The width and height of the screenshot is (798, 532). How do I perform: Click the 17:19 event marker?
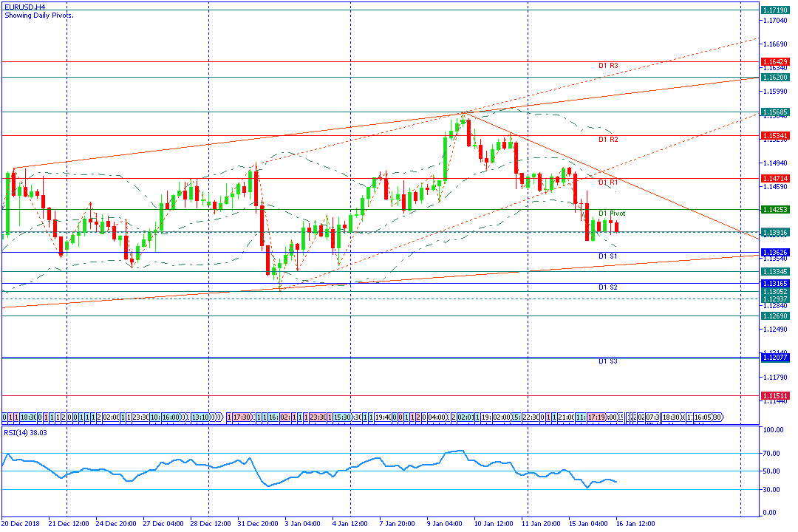[x=597, y=417]
